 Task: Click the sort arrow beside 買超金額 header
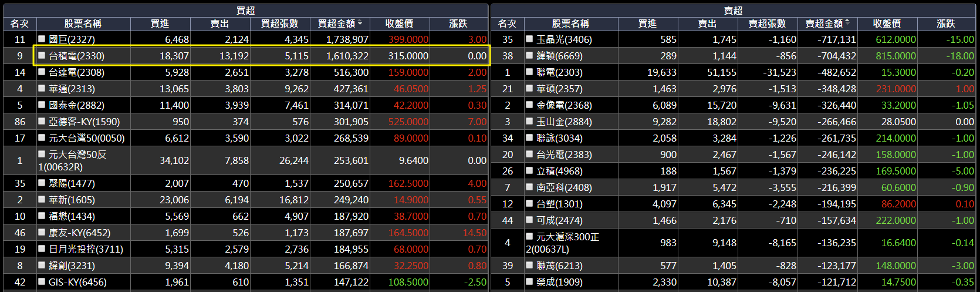pos(360,24)
